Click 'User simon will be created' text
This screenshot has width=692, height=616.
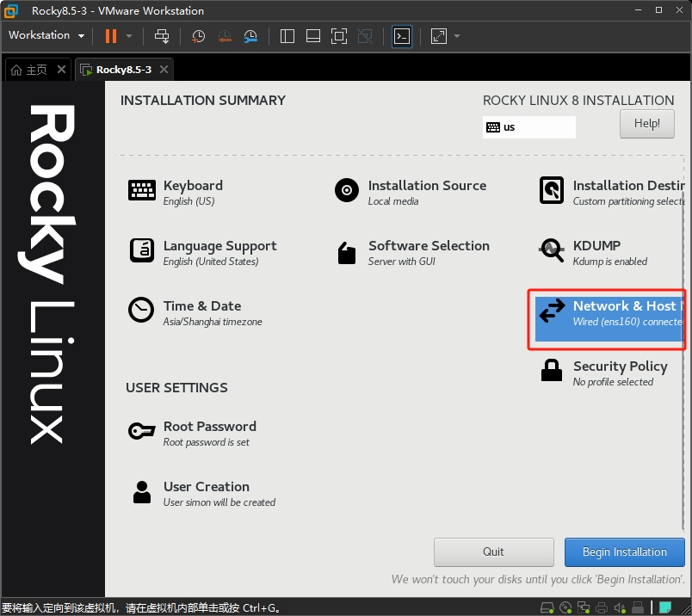click(x=219, y=502)
